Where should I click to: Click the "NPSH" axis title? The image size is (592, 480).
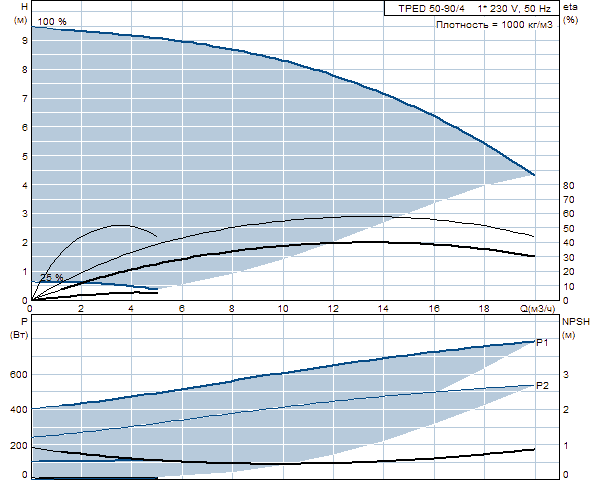(576, 322)
